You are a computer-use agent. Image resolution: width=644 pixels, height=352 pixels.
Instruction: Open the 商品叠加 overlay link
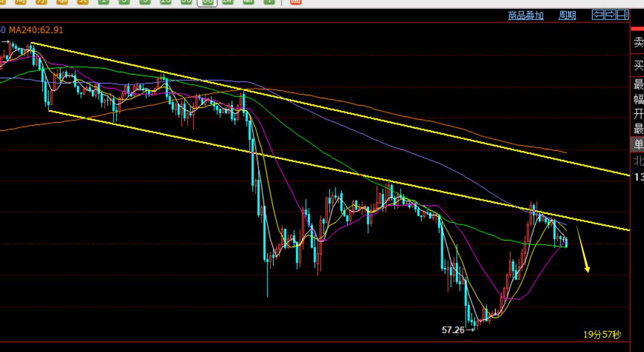526,15
